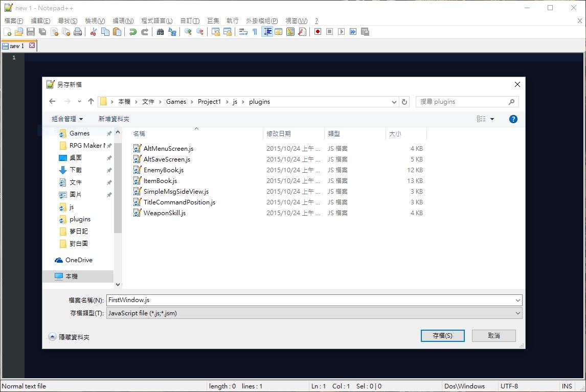Screen dimensions: 586x392
Task: Click the Replace toolbar icon
Action: click(x=172, y=32)
